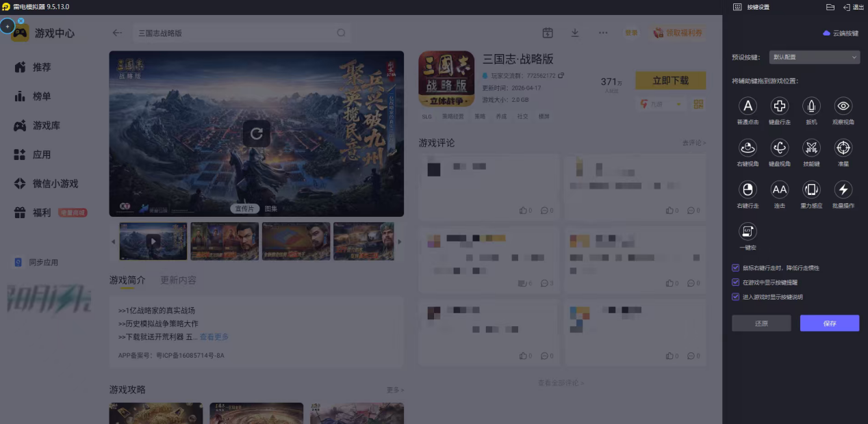The height and width of the screenshot is (424, 868).
Task: Open the 预设按键 默认配置 dropdown
Action: click(x=814, y=57)
